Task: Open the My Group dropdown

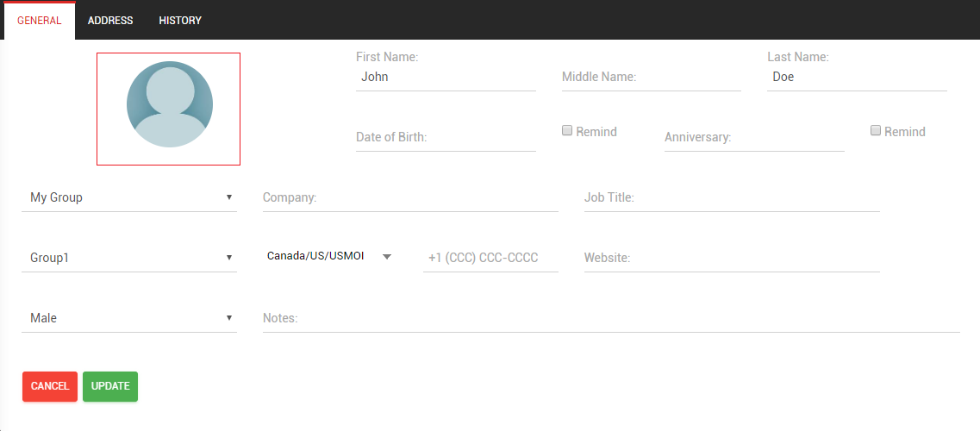Action: (129, 197)
